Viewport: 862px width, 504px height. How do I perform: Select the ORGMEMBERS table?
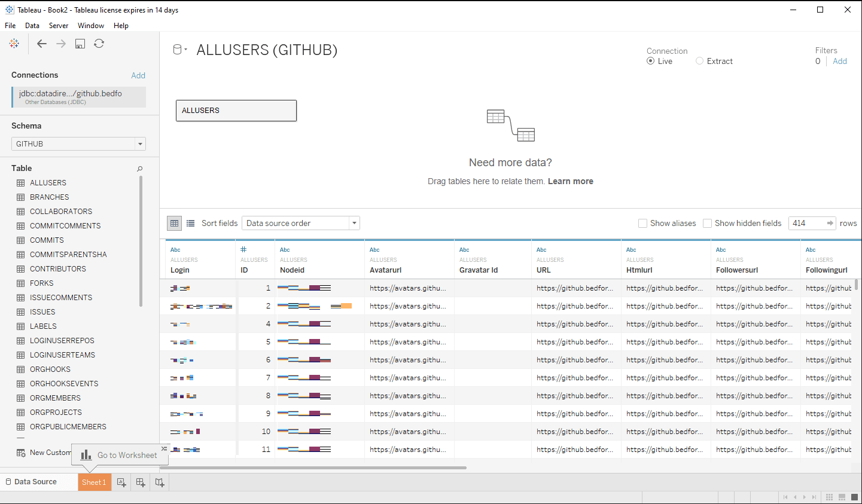tap(55, 398)
